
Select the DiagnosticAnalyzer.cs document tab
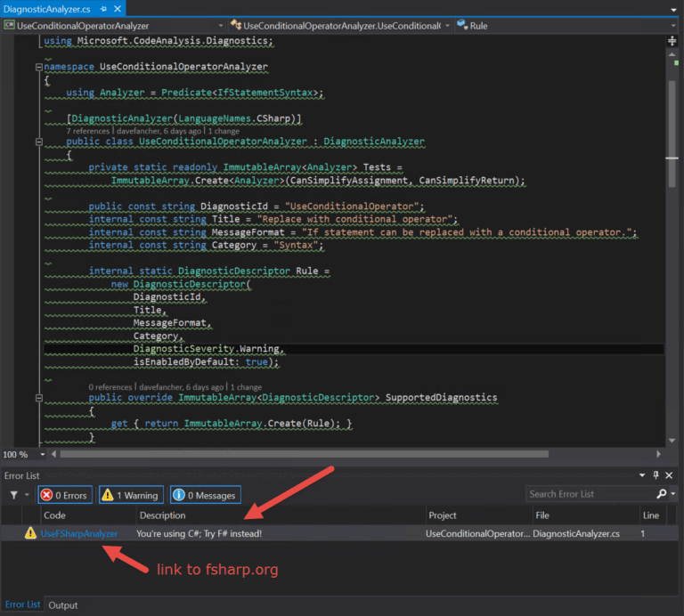click(46, 9)
